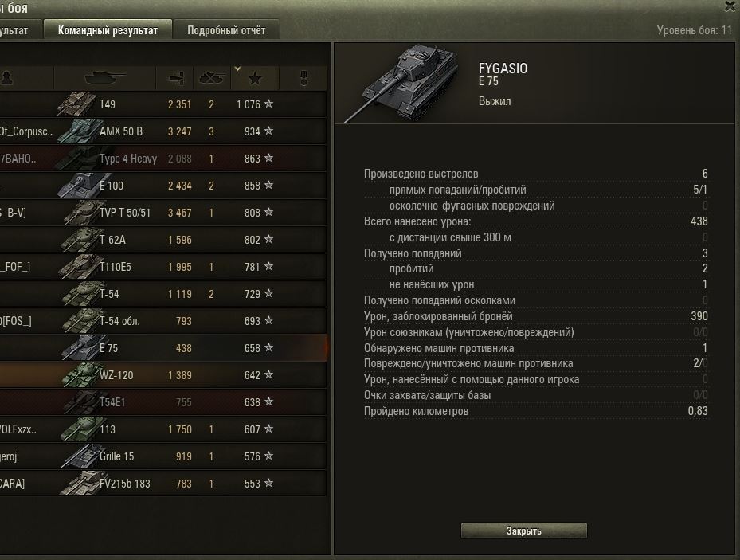Select the E 100 player row

163,186
